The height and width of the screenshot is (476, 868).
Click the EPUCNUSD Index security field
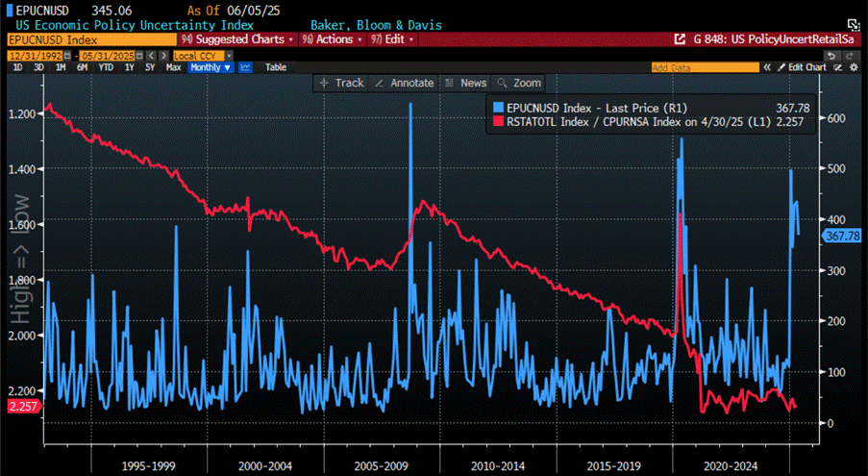click(92, 39)
